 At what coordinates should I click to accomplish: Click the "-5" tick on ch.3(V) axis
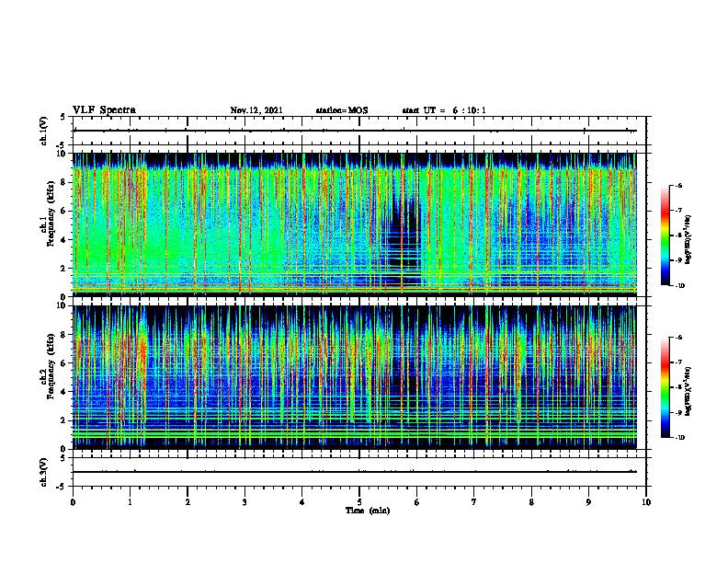click(x=62, y=487)
